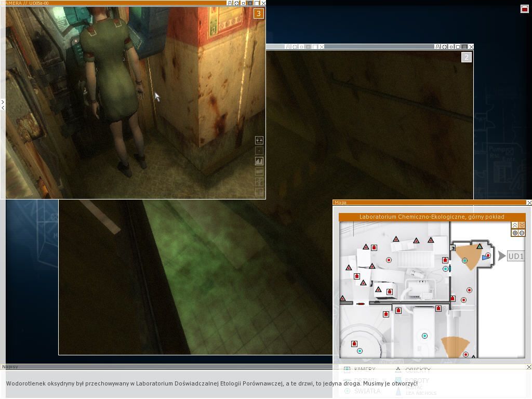The height and width of the screenshot is (399, 532).
Task: Click the blue Lea Nichols marker on the map
Action: coord(486,258)
